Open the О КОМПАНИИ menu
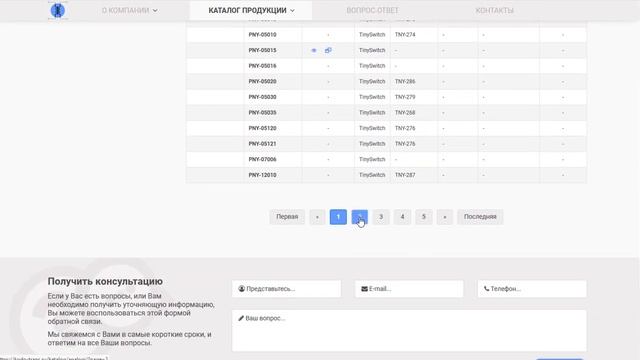The image size is (640, 360). pyautogui.click(x=129, y=11)
